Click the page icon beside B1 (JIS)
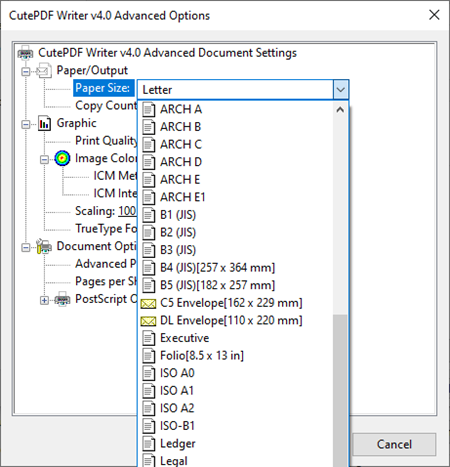The height and width of the screenshot is (467, 450). pos(149,215)
